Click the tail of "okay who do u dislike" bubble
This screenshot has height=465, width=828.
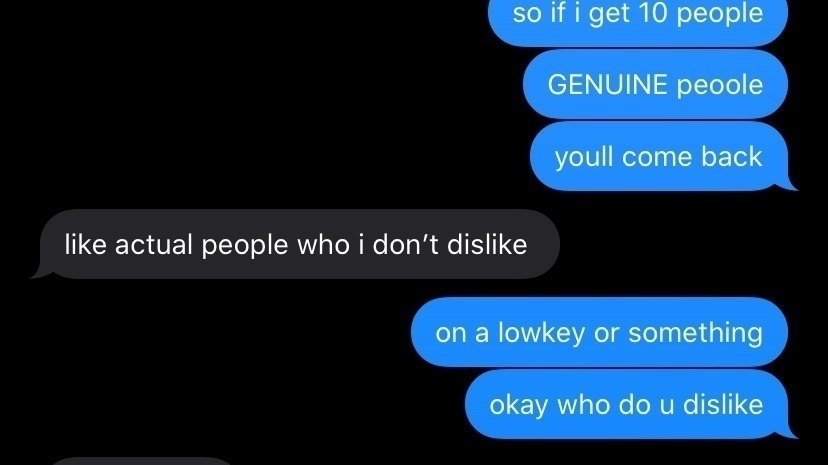click(x=788, y=431)
